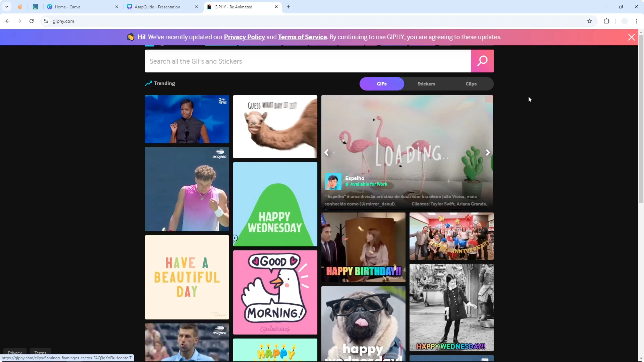Select the GIFs tab
Screen dimensions: 644x362
(x=382, y=84)
